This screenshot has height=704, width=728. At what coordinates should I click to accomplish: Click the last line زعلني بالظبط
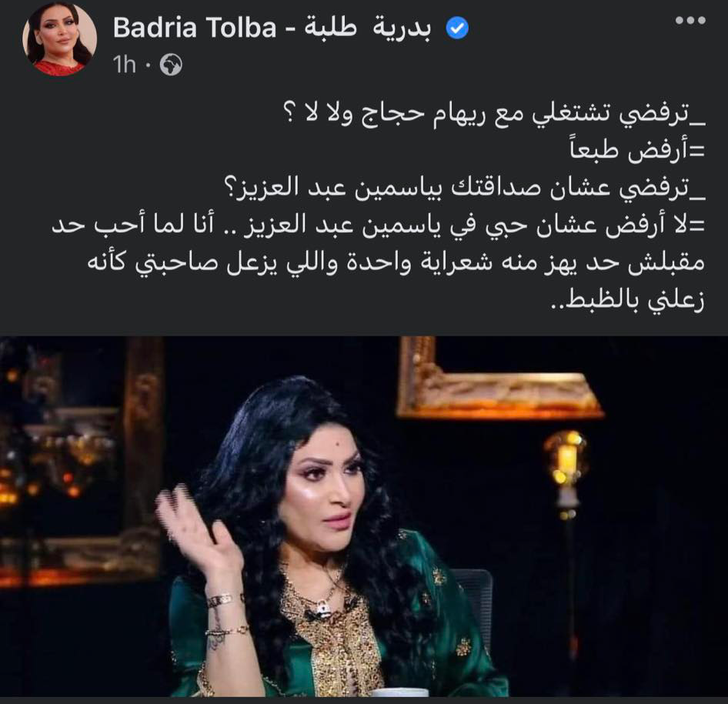[627, 300]
